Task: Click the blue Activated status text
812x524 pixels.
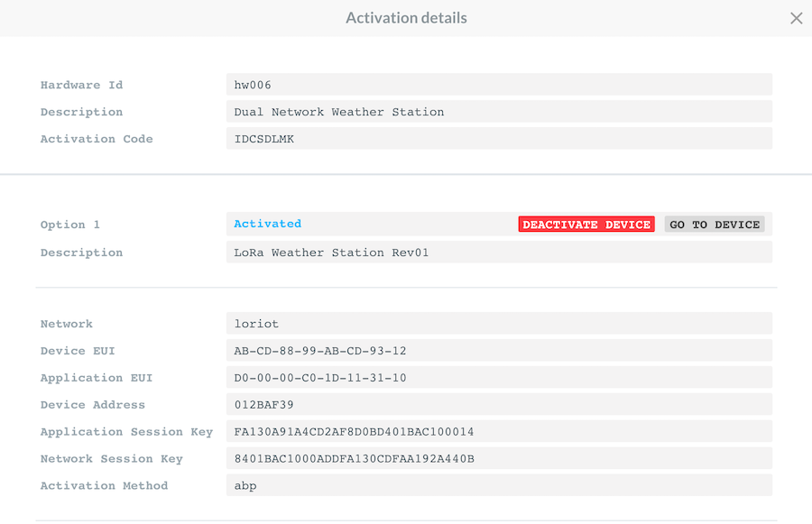Action: pyautogui.click(x=268, y=224)
